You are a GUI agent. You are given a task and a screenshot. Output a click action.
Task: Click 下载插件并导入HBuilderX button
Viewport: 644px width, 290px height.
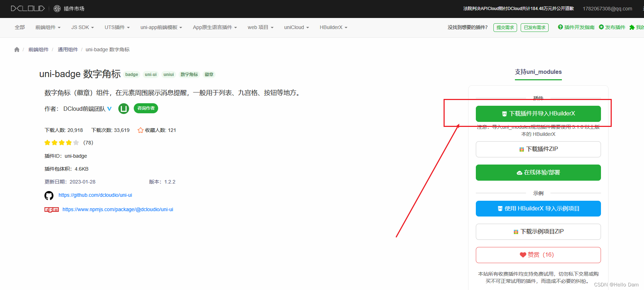pyautogui.click(x=538, y=114)
